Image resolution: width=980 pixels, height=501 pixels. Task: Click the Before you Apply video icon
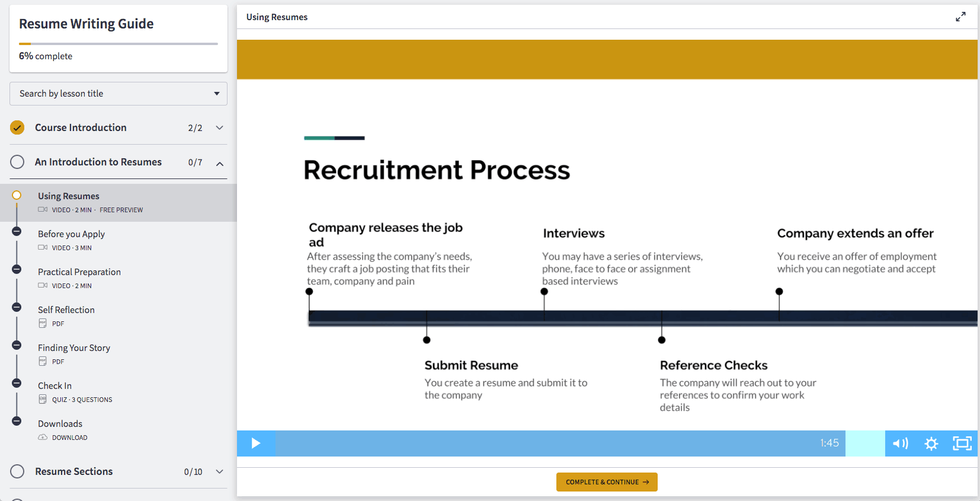point(43,247)
